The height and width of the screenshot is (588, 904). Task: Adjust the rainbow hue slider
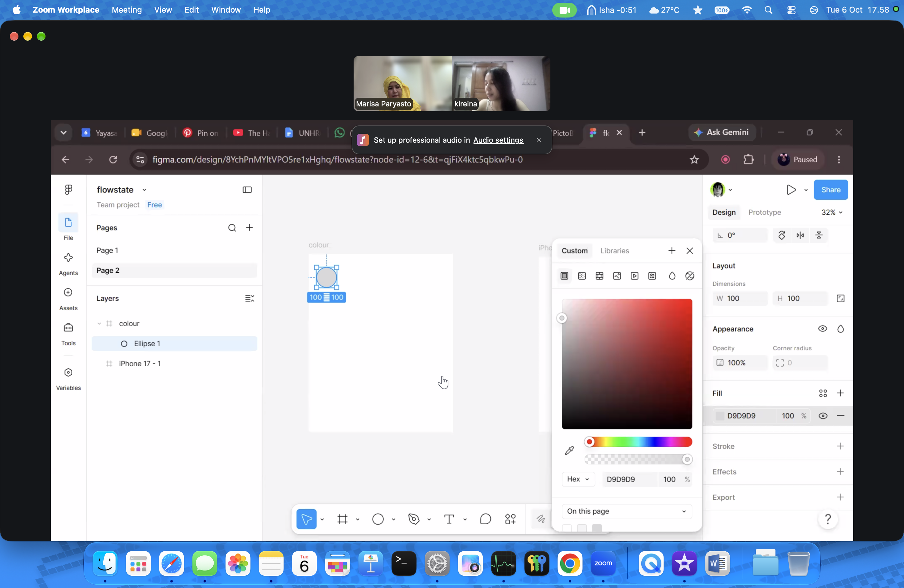[638, 441]
